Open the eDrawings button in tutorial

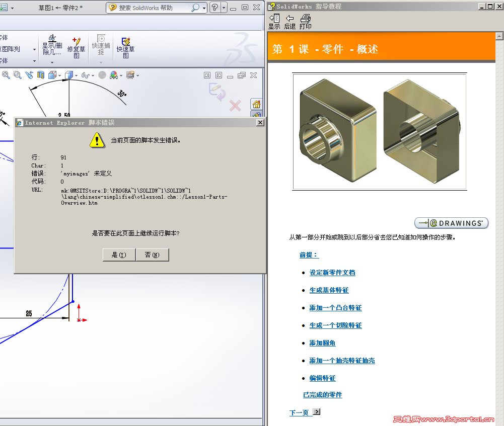451,223
